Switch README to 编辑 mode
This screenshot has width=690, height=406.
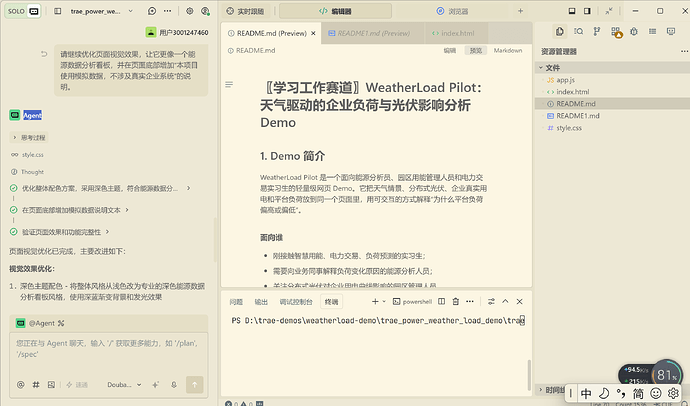(450, 51)
